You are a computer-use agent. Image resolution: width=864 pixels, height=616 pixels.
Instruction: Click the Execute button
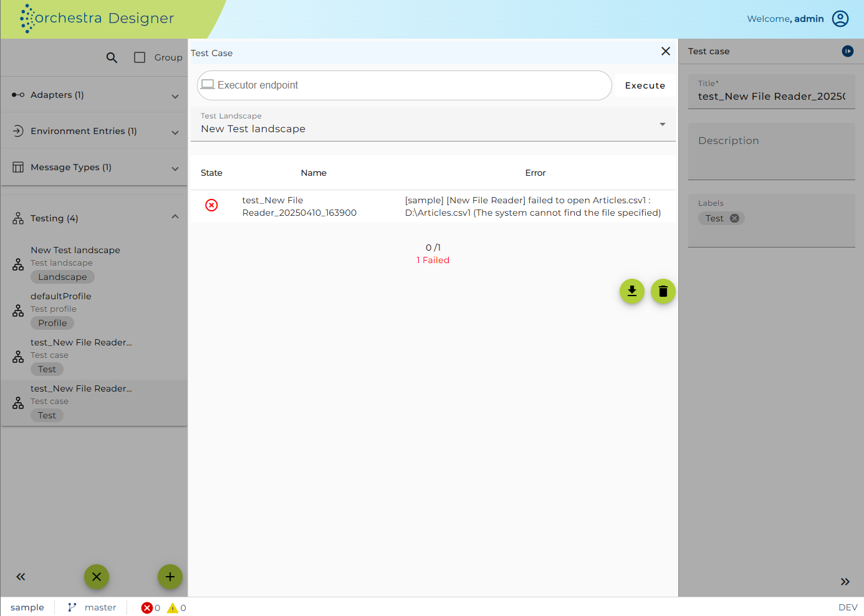point(645,85)
